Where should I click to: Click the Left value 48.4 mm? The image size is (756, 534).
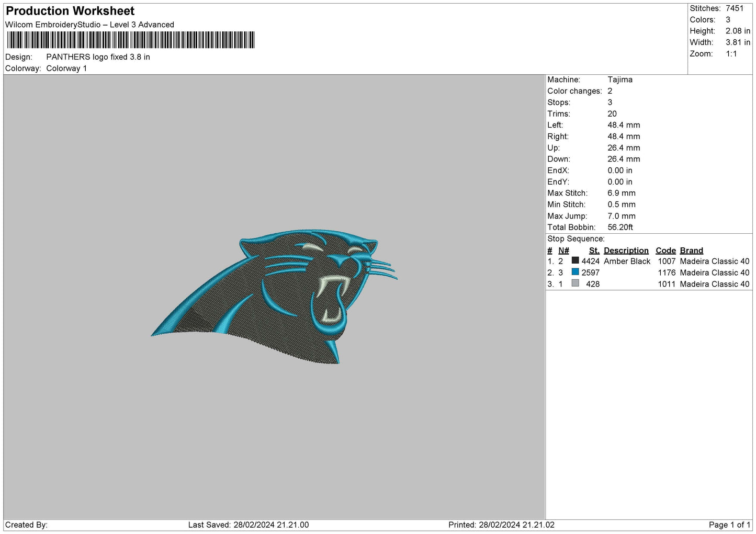coord(624,125)
